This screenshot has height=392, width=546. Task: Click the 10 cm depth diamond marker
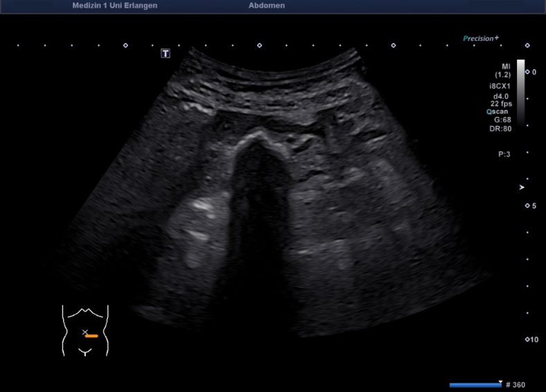click(x=527, y=339)
